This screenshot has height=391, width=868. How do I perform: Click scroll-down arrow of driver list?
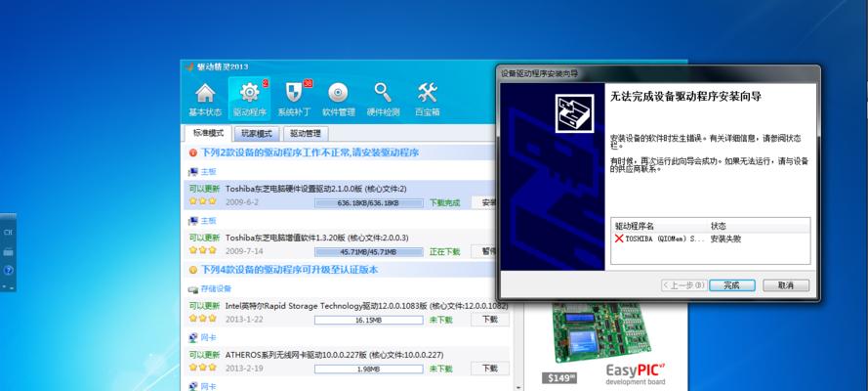[518, 387]
